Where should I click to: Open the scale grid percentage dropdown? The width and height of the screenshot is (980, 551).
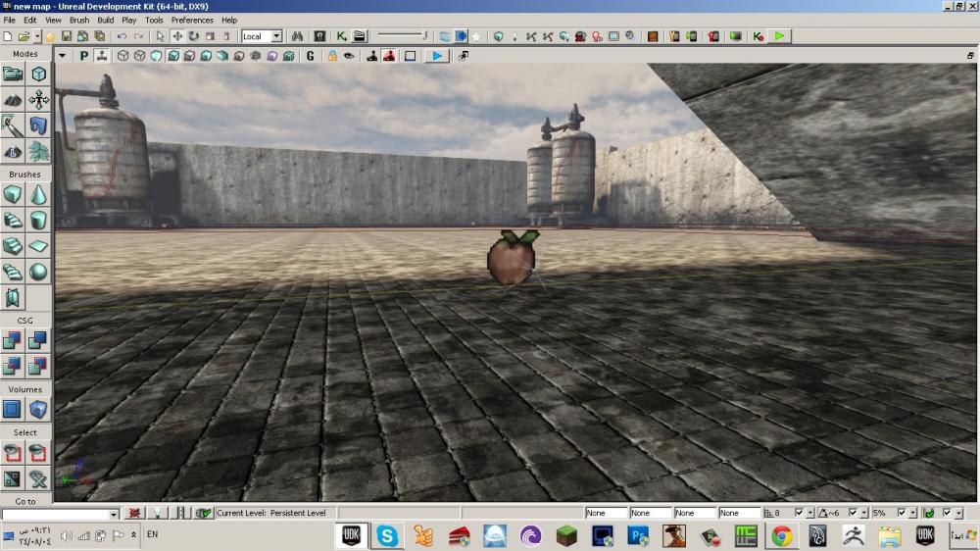click(913, 513)
